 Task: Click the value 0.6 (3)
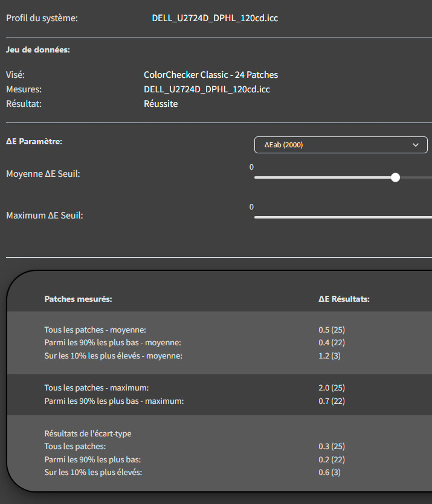[x=329, y=473]
